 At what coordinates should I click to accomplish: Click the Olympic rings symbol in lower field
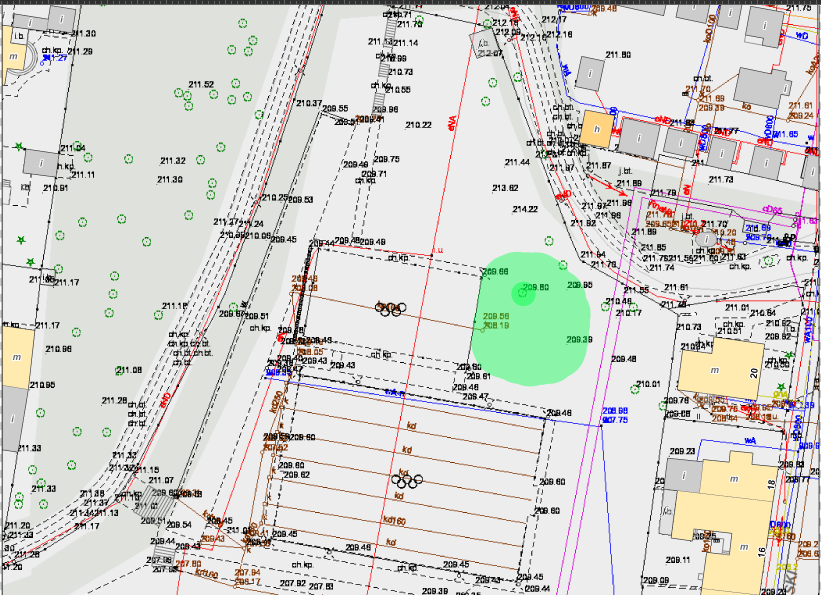(407, 481)
